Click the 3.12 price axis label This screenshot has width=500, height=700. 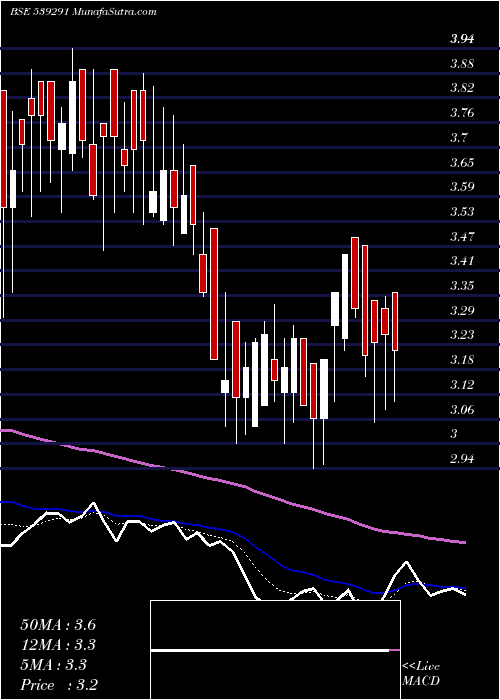[x=462, y=384]
